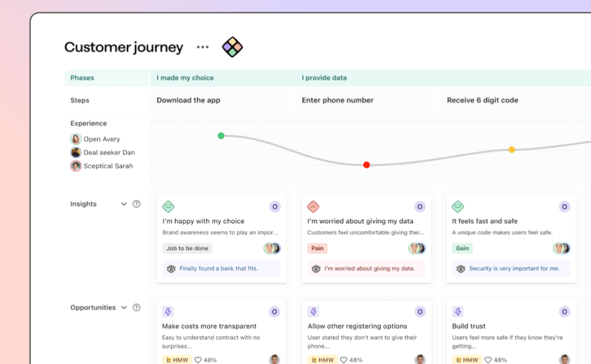Click the purple O badge on "It feels fast and safe"
591x364 pixels.
coord(564,207)
